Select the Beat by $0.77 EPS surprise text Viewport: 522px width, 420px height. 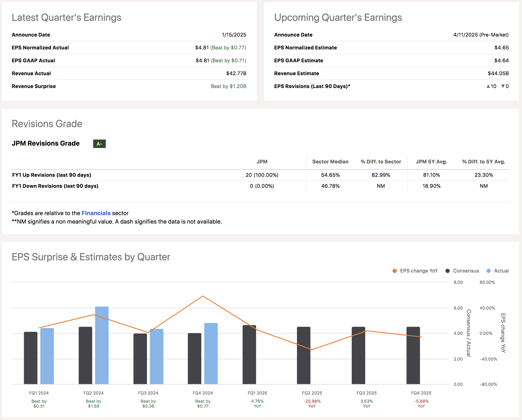(x=203, y=404)
